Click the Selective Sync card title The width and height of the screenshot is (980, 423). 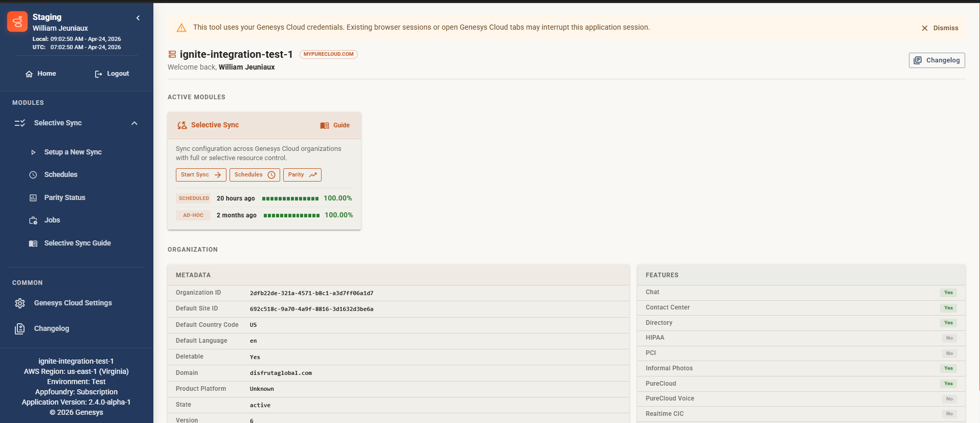215,125
